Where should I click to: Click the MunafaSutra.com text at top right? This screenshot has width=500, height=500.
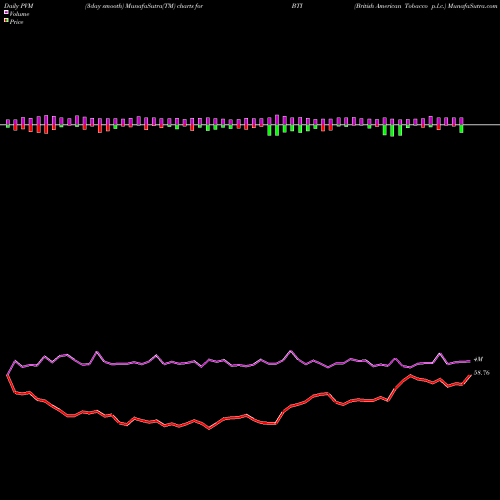pyautogui.click(x=472, y=6)
